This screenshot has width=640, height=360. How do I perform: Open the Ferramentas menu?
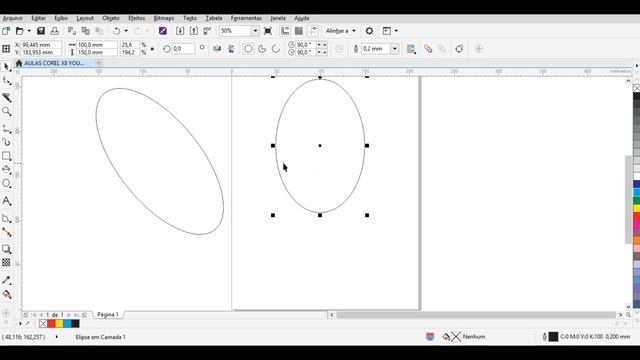tap(246, 18)
